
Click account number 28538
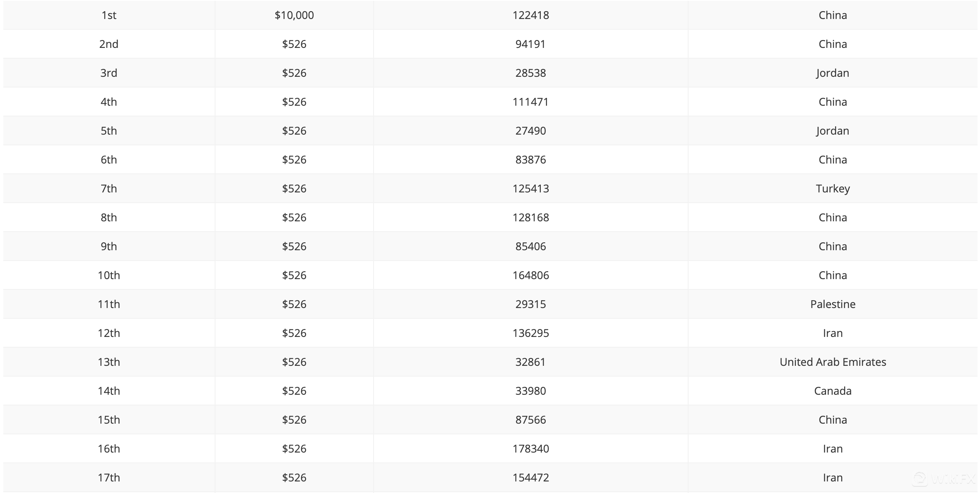pyautogui.click(x=530, y=73)
